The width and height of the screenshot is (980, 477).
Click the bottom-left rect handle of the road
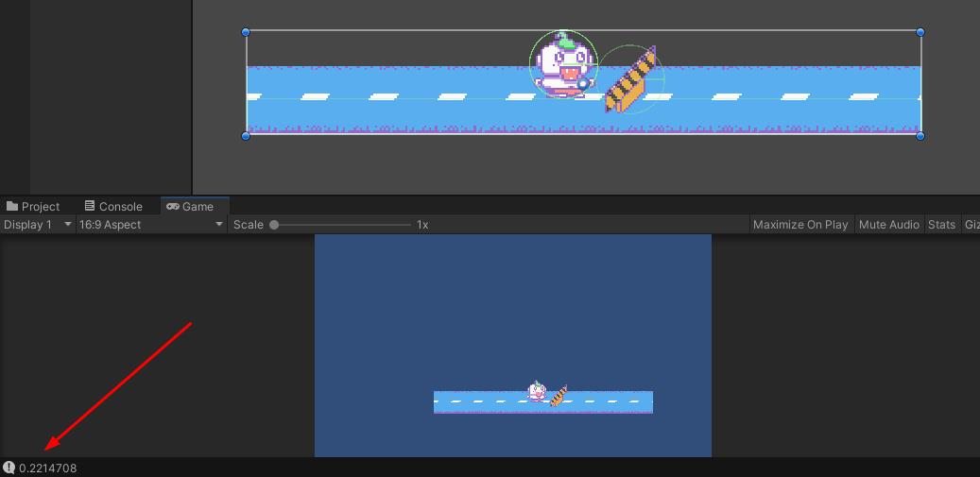pos(246,135)
